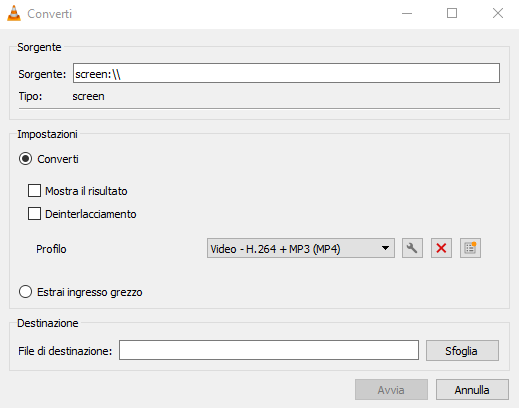Enable Mostra il risultato checkbox
Image resolution: width=519 pixels, height=408 pixels.
[34, 191]
